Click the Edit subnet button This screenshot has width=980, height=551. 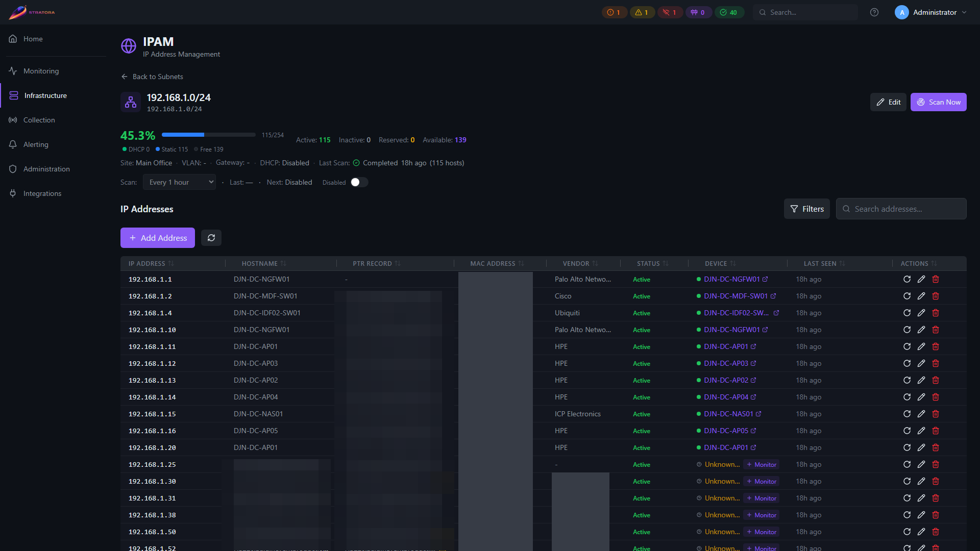(x=888, y=102)
